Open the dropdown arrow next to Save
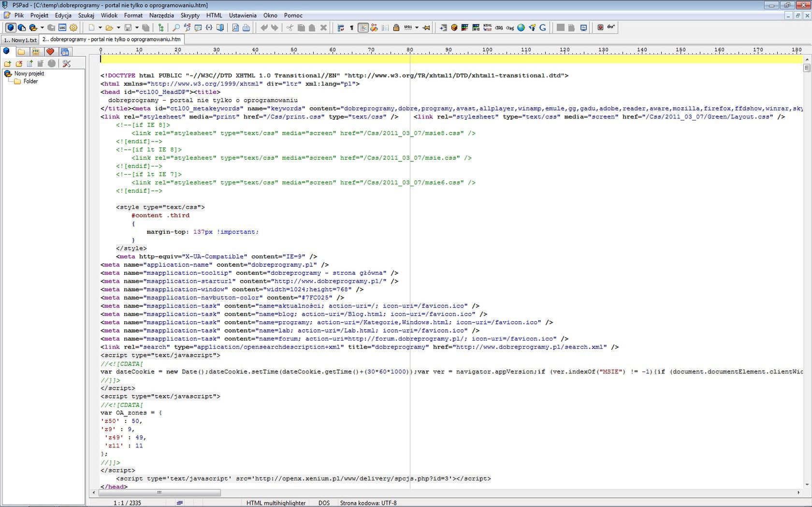 coord(137,28)
